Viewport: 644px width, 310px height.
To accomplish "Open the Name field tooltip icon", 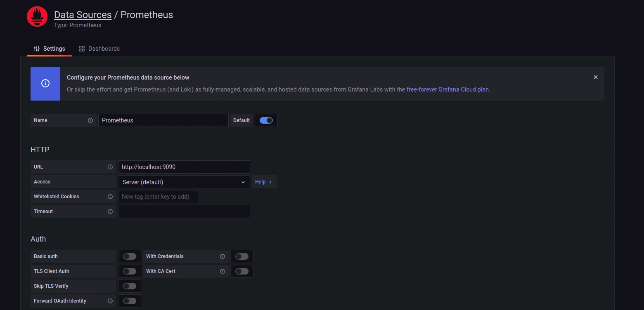I will (90, 120).
